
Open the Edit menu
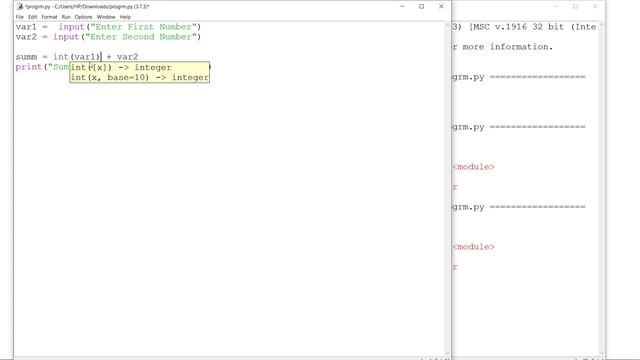coord(33,17)
